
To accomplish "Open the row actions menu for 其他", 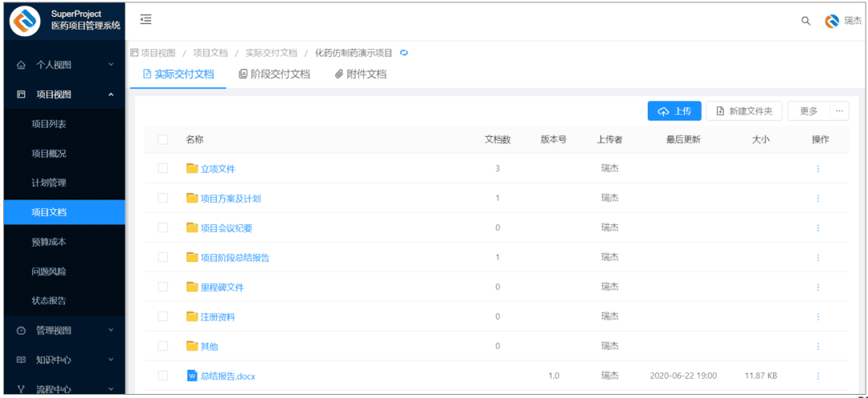I will pos(818,346).
